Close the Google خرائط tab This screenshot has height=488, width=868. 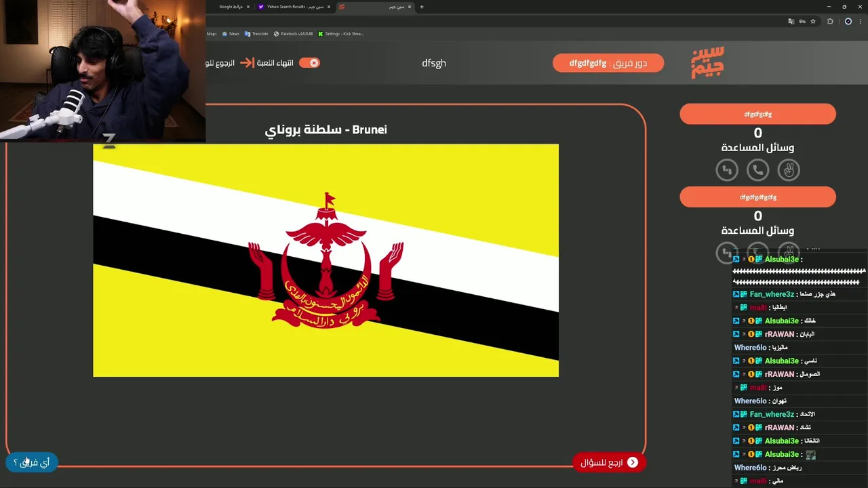(248, 7)
